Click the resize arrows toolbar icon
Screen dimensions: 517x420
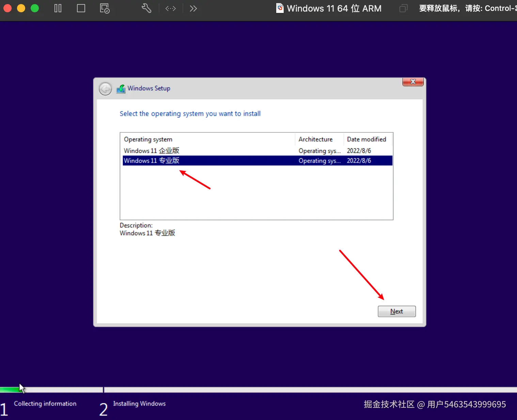[171, 8]
